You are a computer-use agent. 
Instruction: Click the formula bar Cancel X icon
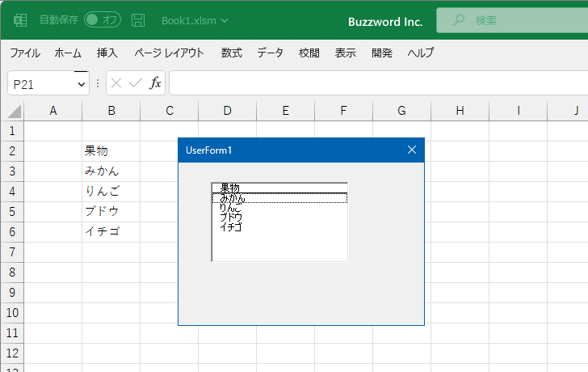[x=116, y=83]
